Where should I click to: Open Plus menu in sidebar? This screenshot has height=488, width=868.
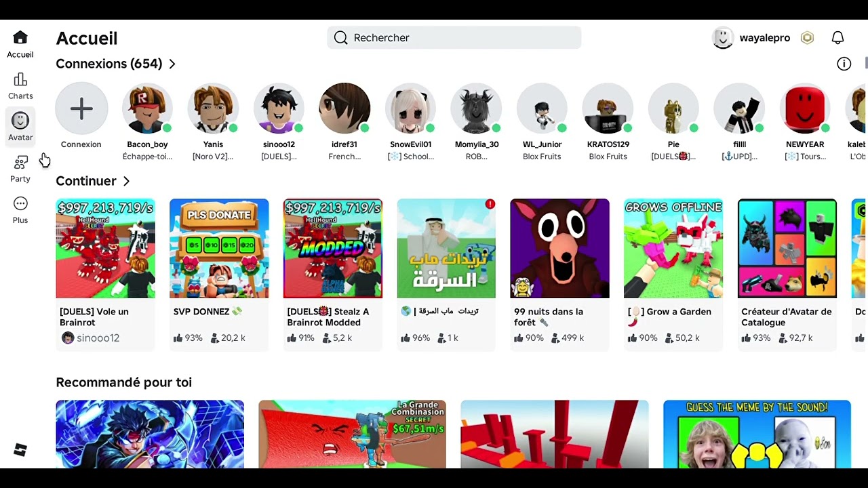[x=20, y=211]
